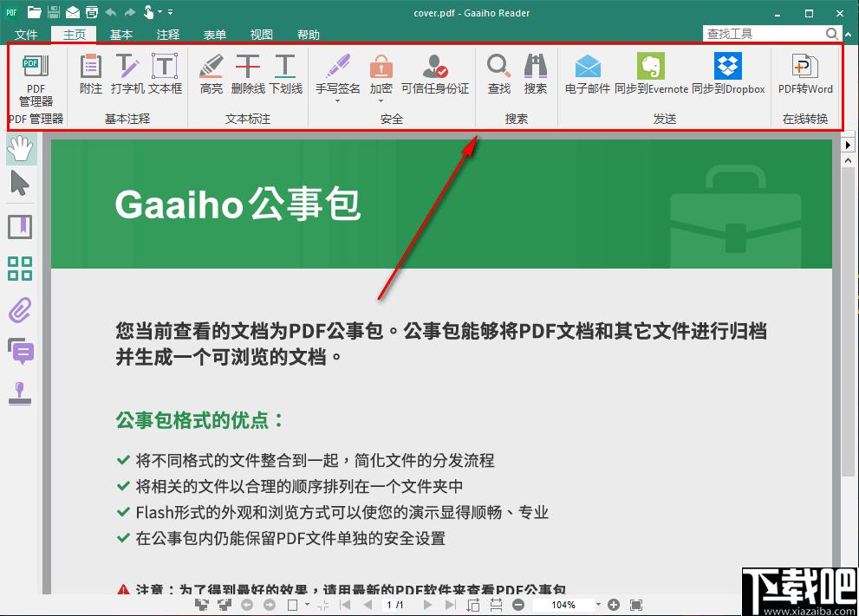Select the 文本框 text box tool
The width and height of the screenshot is (859, 616).
[x=165, y=74]
